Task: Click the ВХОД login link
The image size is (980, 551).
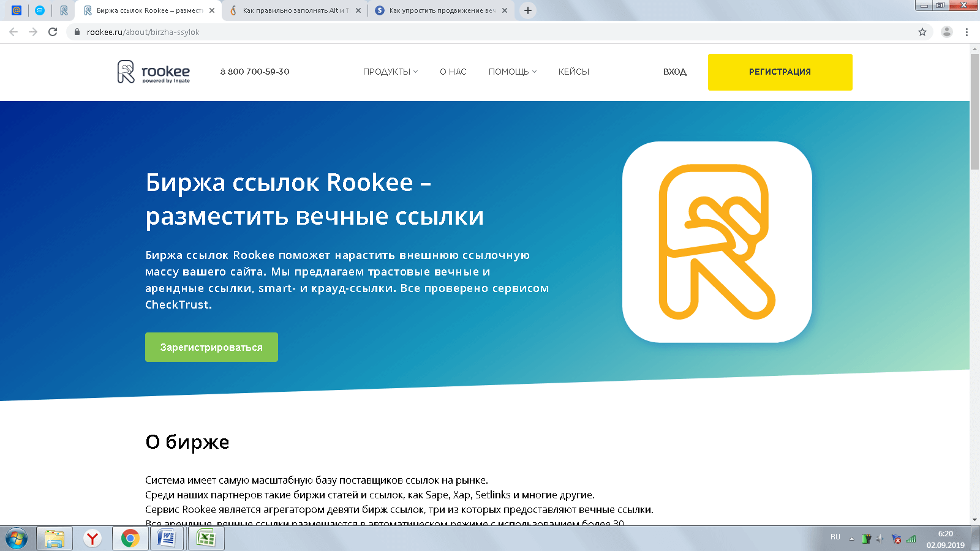Action: click(674, 72)
